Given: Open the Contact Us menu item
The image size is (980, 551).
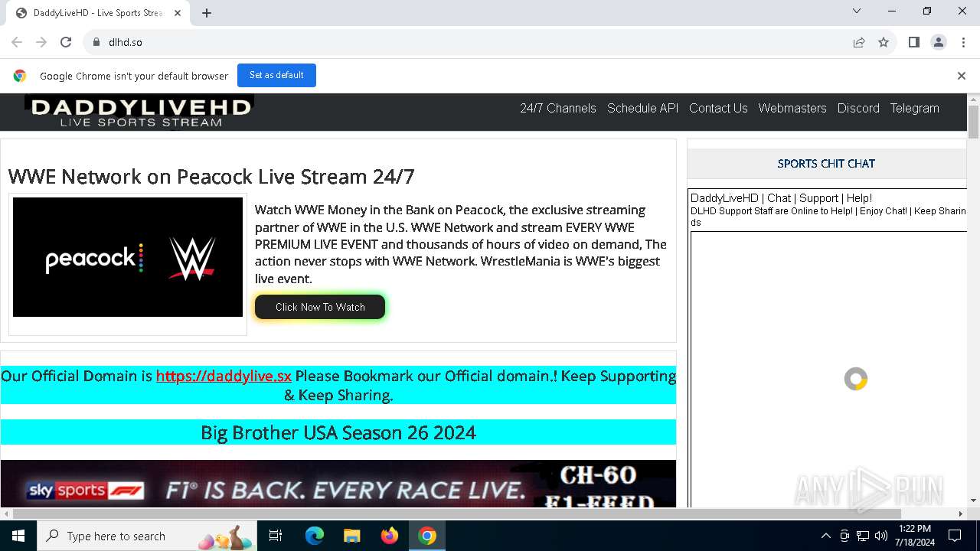Looking at the screenshot, I should (x=718, y=108).
